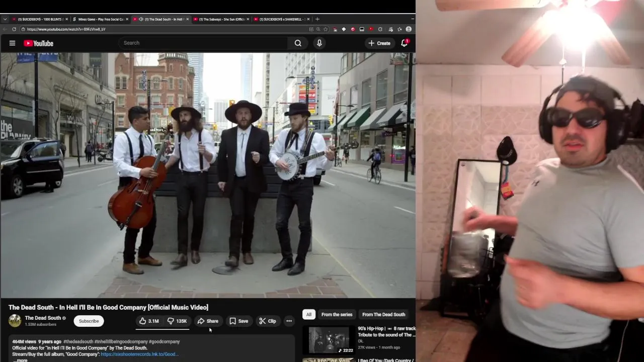Open the notifications bell
Screen dimensions: 644x362
[x=404, y=43]
